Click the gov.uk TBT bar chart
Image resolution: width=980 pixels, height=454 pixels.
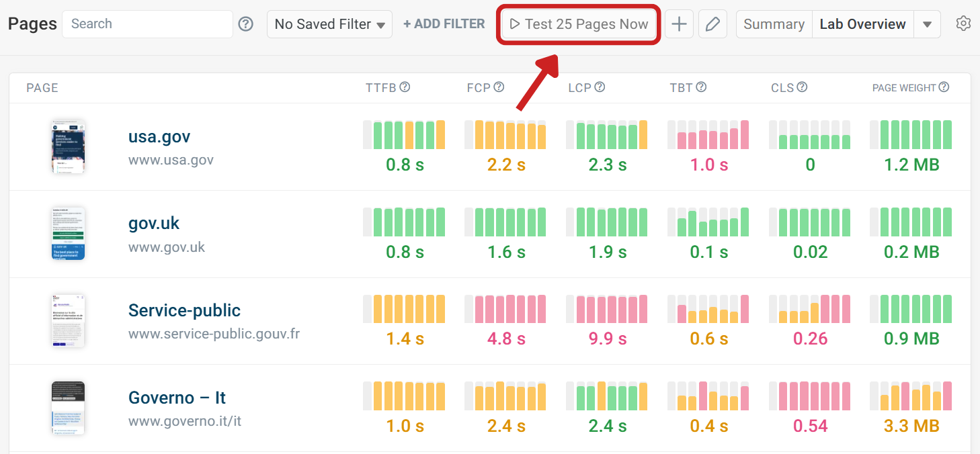(708, 222)
